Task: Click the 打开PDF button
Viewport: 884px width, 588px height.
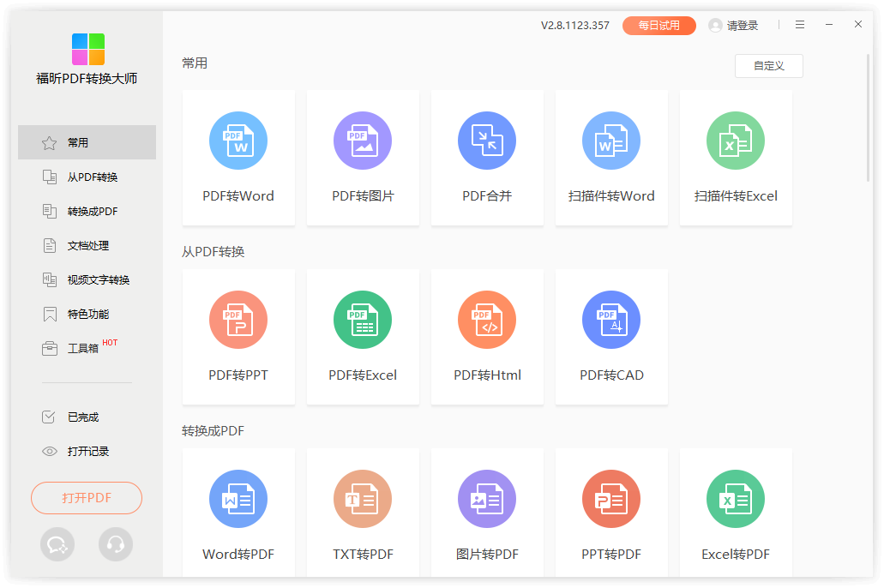Action: coord(87,498)
